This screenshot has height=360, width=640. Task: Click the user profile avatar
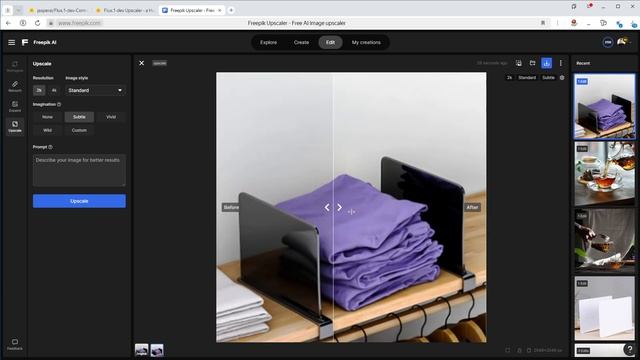pos(622,42)
